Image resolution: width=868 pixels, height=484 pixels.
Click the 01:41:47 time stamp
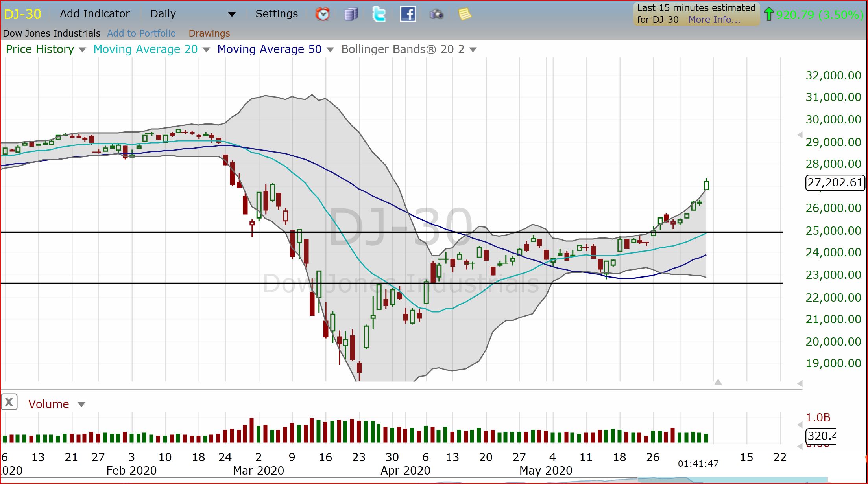point(698,464)
